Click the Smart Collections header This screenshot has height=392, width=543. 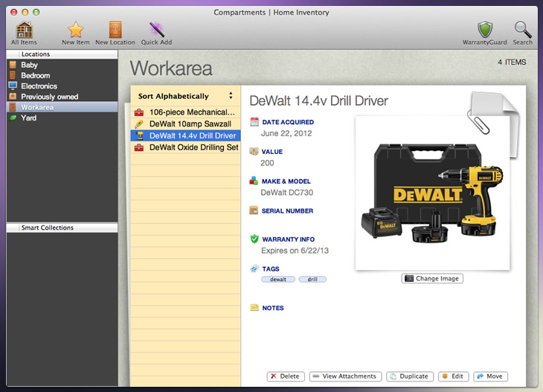(62, 228)
